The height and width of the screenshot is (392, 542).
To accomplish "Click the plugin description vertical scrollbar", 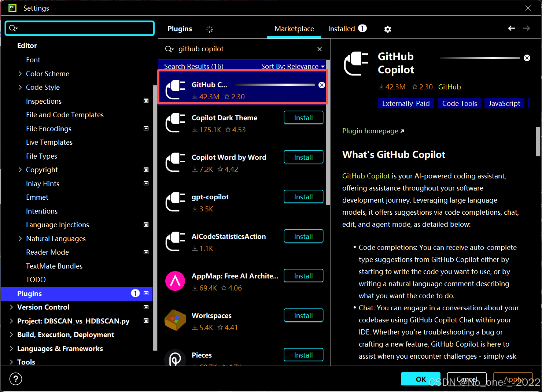I will [538, 141].
